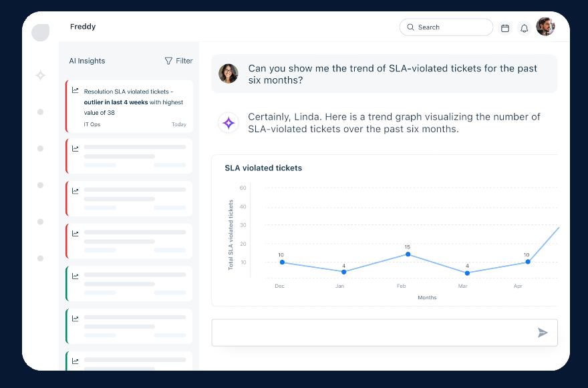Open the Resolution SLA violated tickets insight
Viewport: 588px width, 388px height.
click(x=130, y=106)
